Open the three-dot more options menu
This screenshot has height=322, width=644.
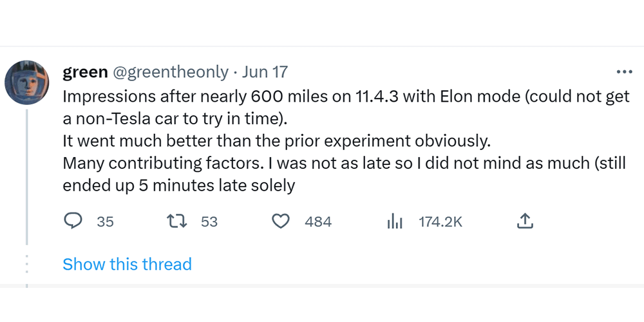pos(624,72)
